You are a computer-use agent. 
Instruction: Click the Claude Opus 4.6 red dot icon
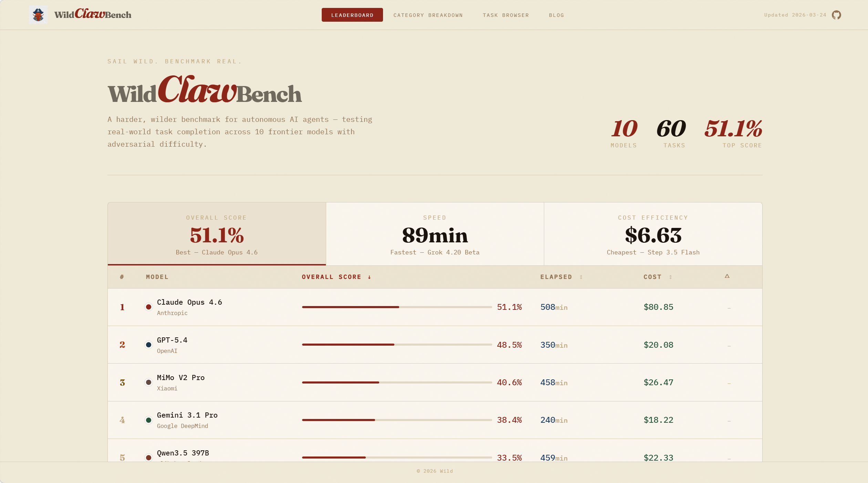(148, 307)
